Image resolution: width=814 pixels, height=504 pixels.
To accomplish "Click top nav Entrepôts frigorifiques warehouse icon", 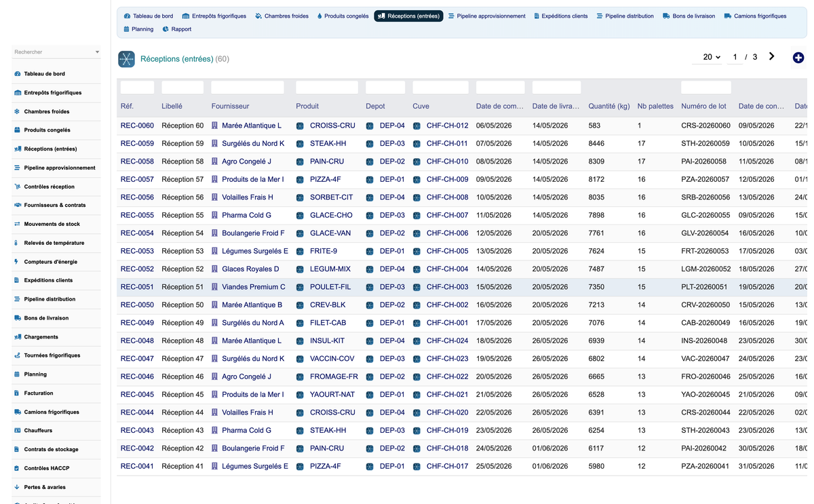I will click(x=186, y=16).
